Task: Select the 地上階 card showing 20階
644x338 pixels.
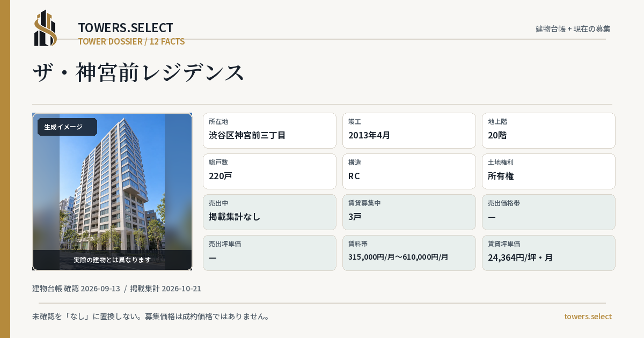Action: tap(548, 130)
